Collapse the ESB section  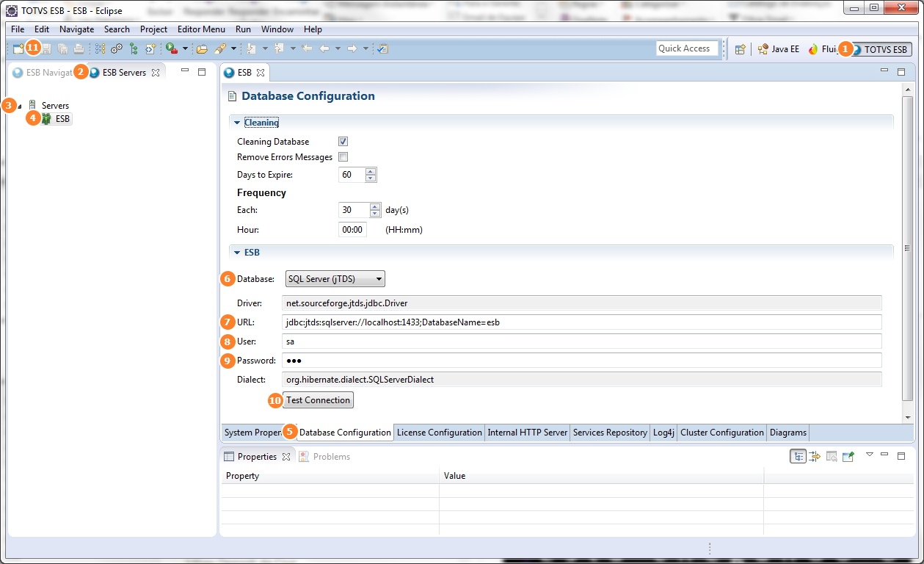(x=237, y=253)
